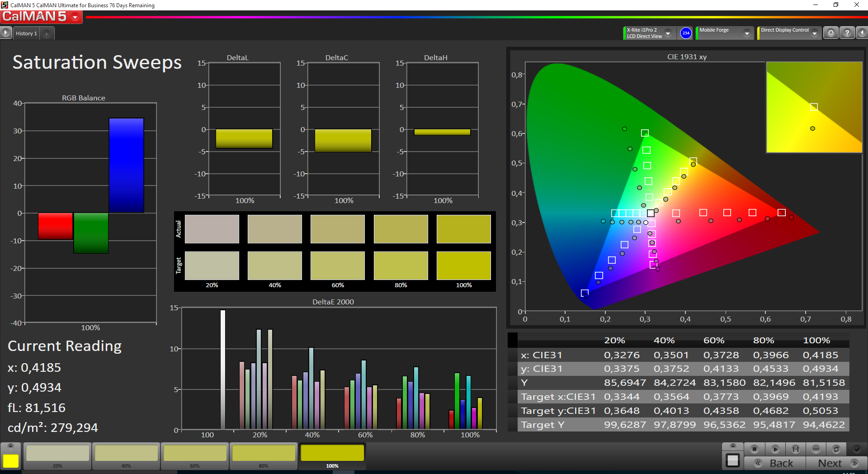Add a new history tab

click(47, 34)
